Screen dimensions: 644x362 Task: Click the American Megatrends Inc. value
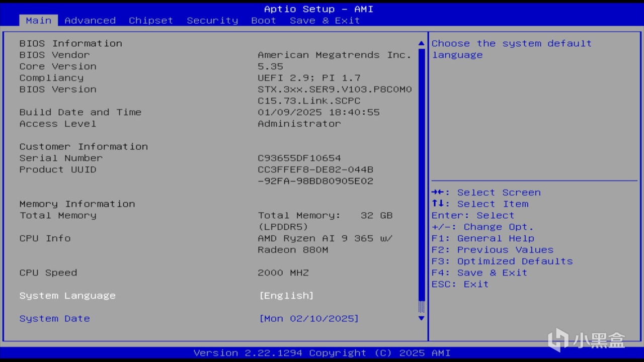[335, 55]
